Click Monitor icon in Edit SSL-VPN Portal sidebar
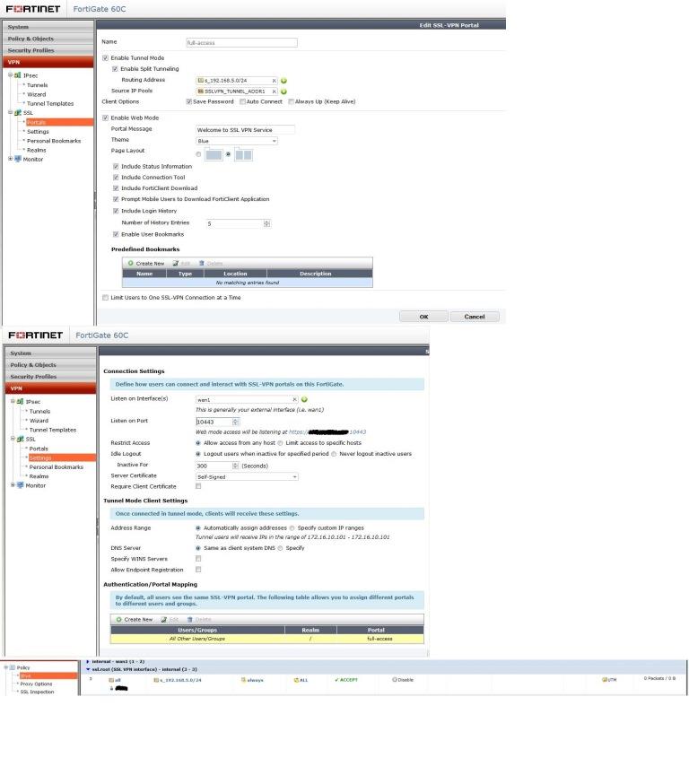The height and width of the screenshot is (784, 689). 18,159
